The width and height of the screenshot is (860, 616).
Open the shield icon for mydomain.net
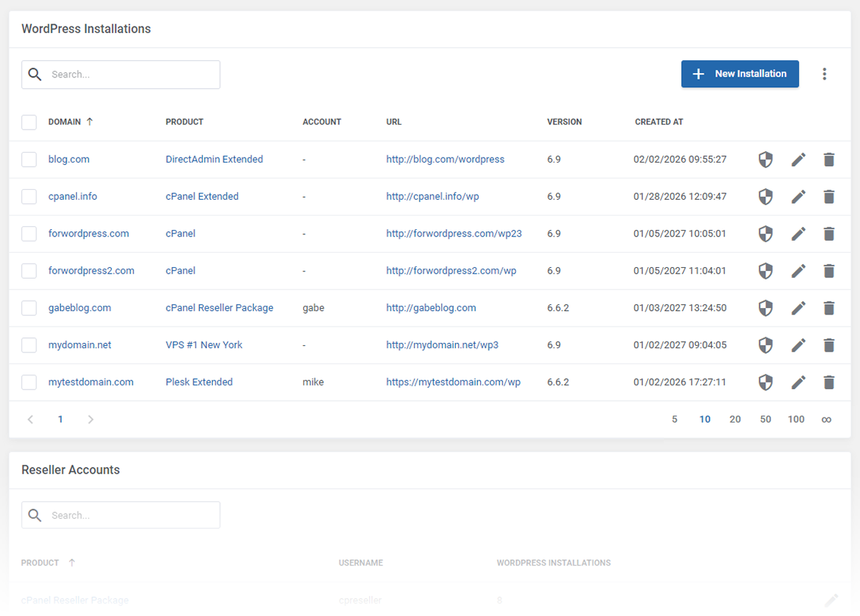coord(765,346)
